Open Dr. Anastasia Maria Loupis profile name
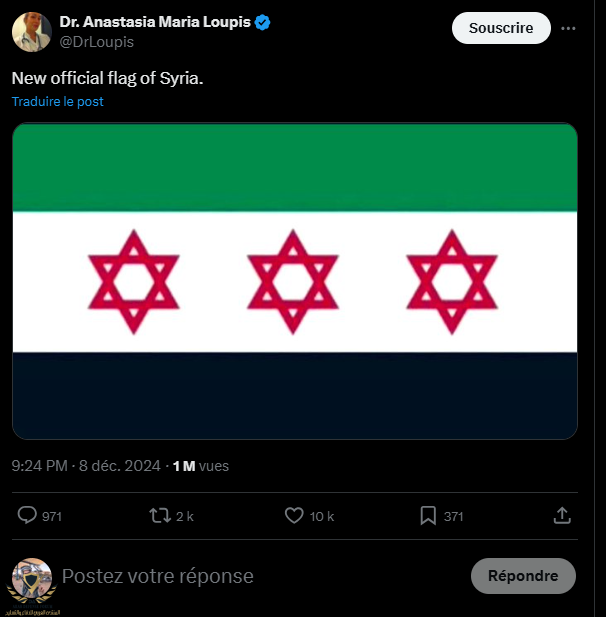Screen dimensions: 606x617 [x=155, y=23]
